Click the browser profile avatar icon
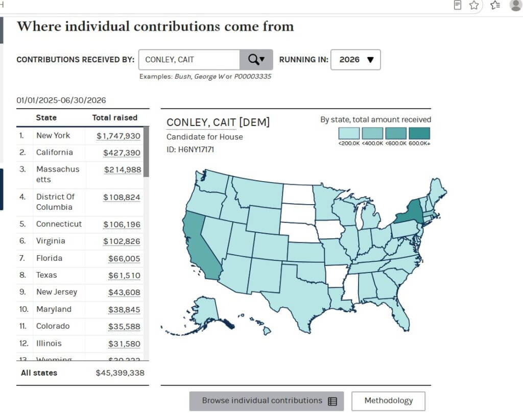The width and height of the screenshot is (523, 420). (x=516, y=5)
